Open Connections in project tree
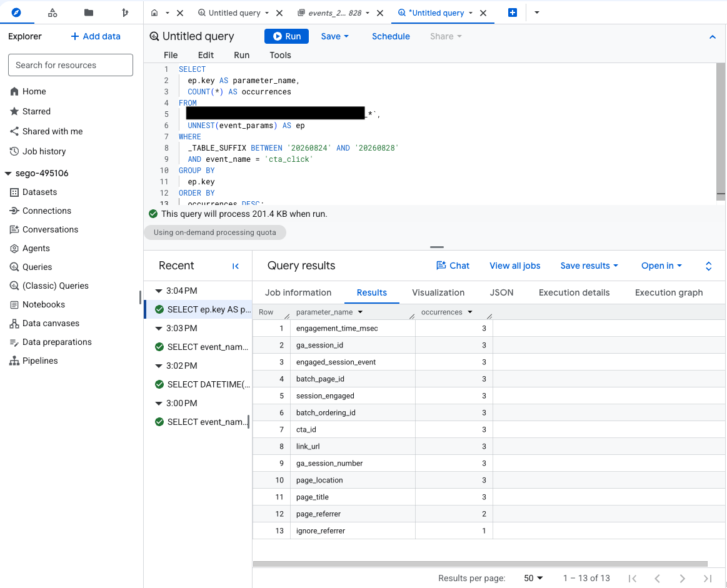Viewport: 727px width, 588px height. click(x=41, y=211)
